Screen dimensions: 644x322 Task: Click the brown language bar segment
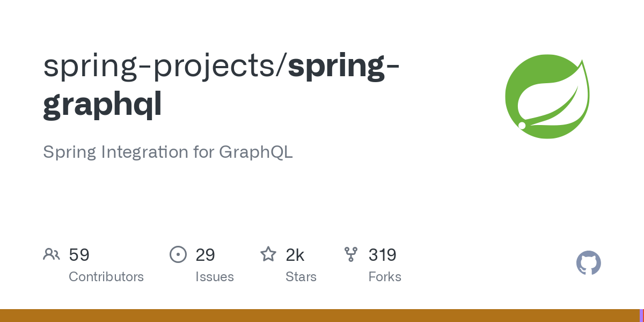[319, 316]
